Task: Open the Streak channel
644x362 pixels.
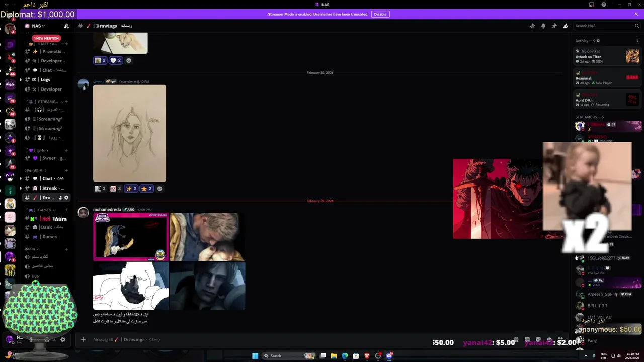Action: 47,188
